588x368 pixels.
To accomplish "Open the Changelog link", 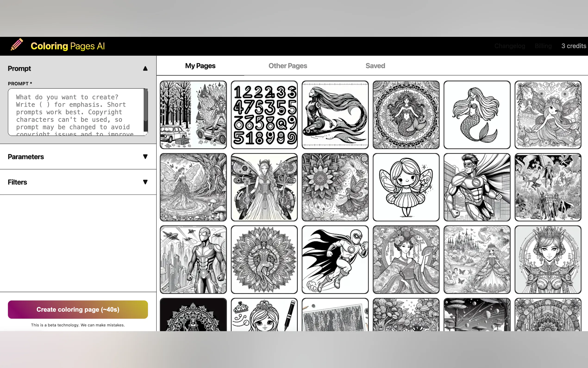I will click(510, 46).
